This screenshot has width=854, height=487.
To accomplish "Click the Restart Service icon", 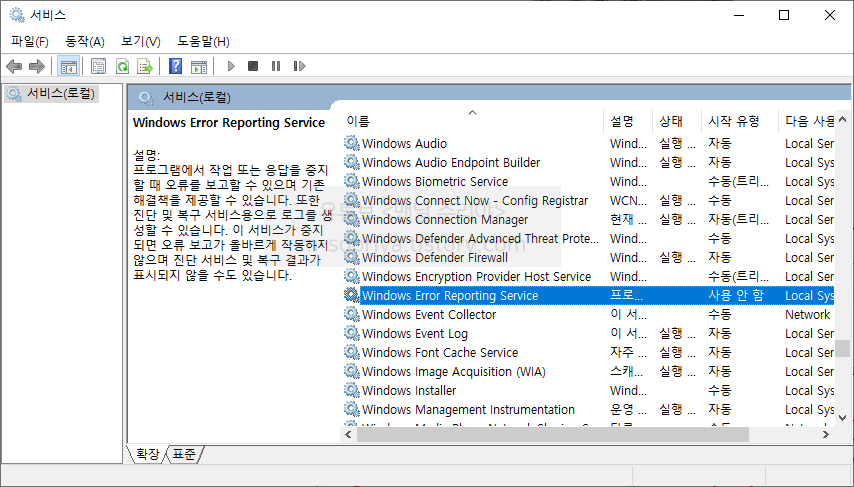I will (299, 66).
